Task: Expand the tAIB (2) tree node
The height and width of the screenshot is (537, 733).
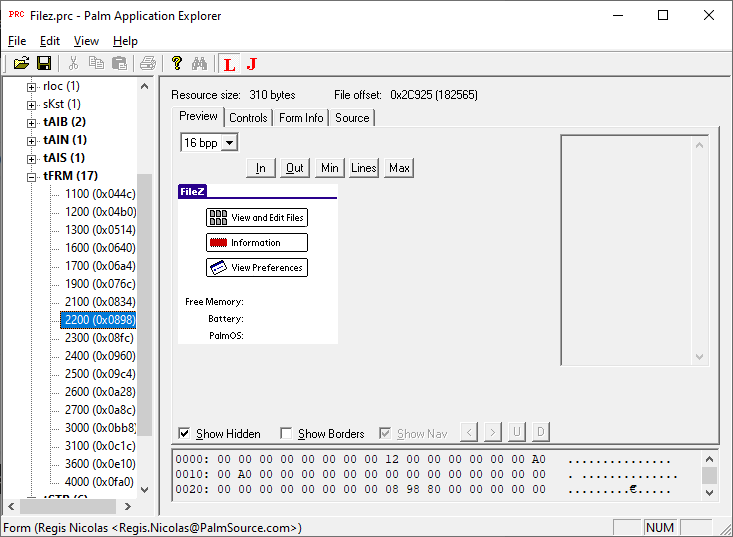Action: pyautogui.click(x=32, y=122)
